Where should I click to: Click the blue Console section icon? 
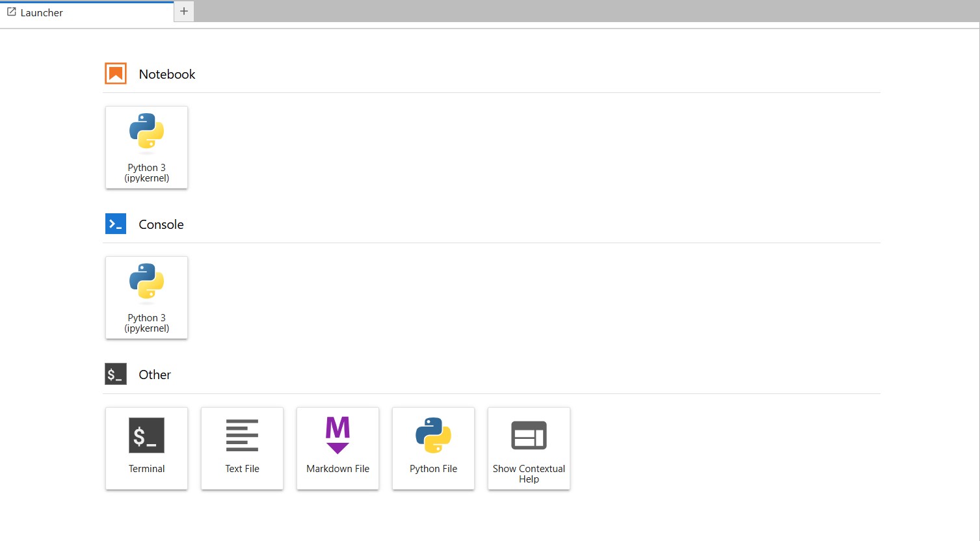pyautogui.click(x=116, y=224)
